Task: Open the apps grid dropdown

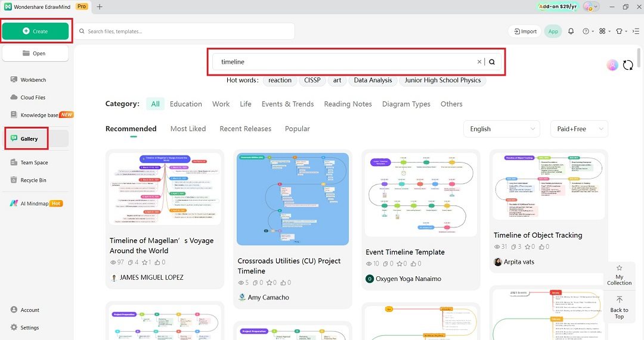Action: tap(604, 31)
